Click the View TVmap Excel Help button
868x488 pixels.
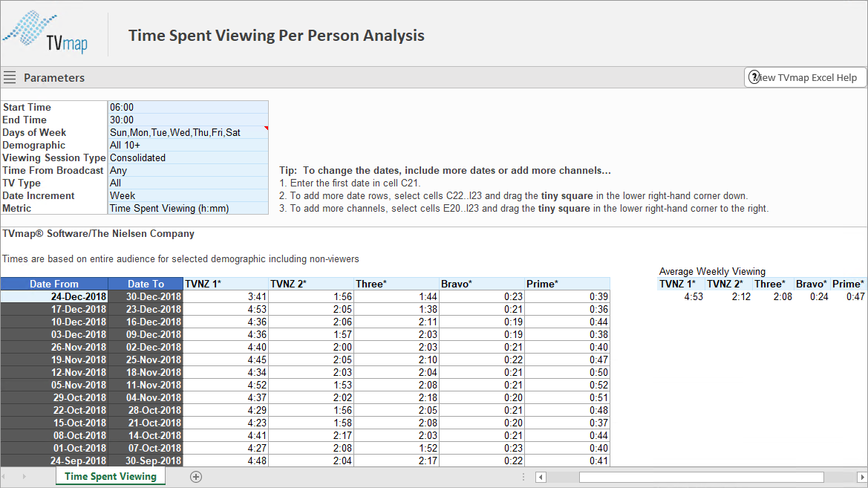click(806, 77)
